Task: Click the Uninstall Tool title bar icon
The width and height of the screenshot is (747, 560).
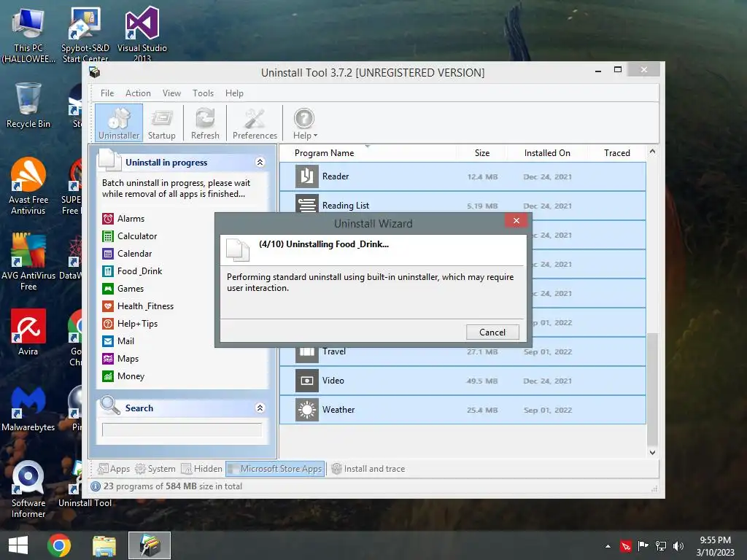Action: [x=95, y=72]
